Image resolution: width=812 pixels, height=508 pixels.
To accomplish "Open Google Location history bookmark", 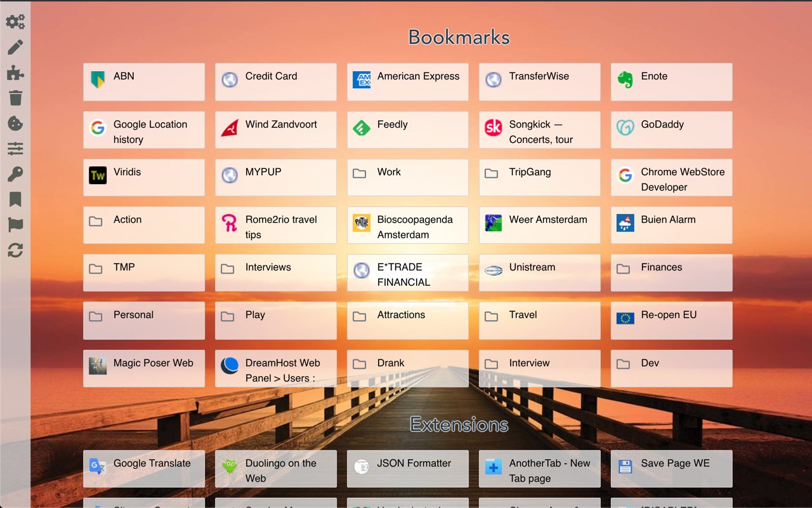I will (144, 130).
